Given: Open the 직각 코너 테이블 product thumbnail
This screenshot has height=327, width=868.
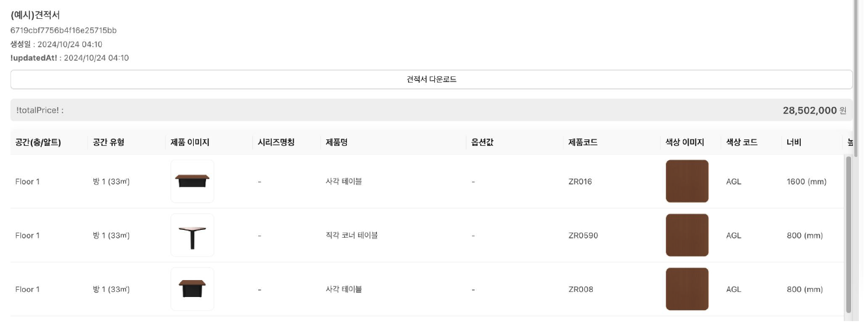Looking at the screenshot, I should pyautogui.click(x=192, y=235).
